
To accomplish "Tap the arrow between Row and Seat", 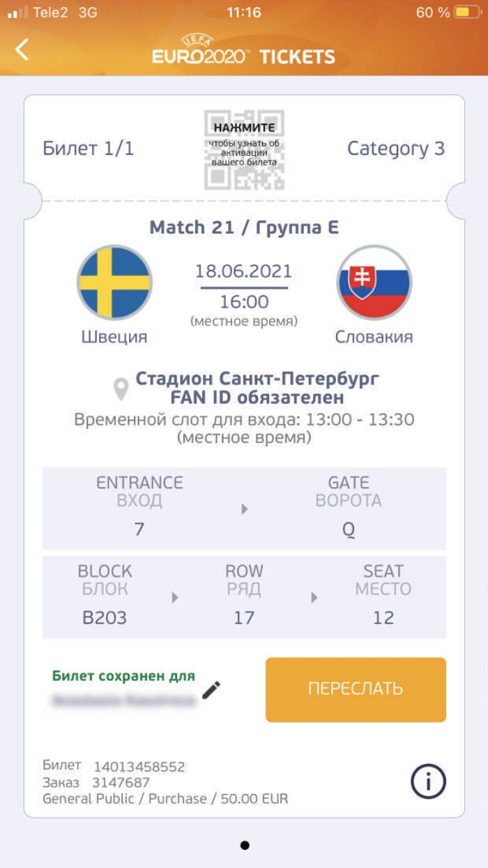I will click(x=314, y=598).
